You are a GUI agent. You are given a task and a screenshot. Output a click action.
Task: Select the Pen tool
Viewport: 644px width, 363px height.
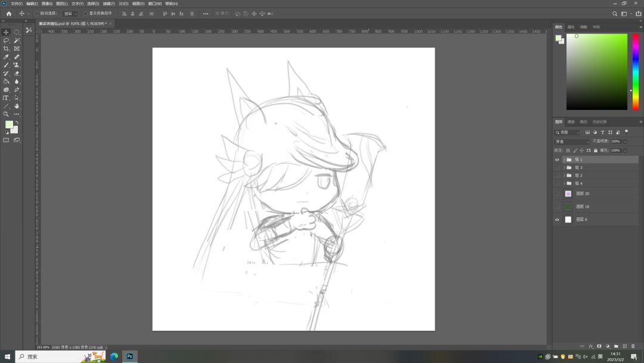point(17,90)
